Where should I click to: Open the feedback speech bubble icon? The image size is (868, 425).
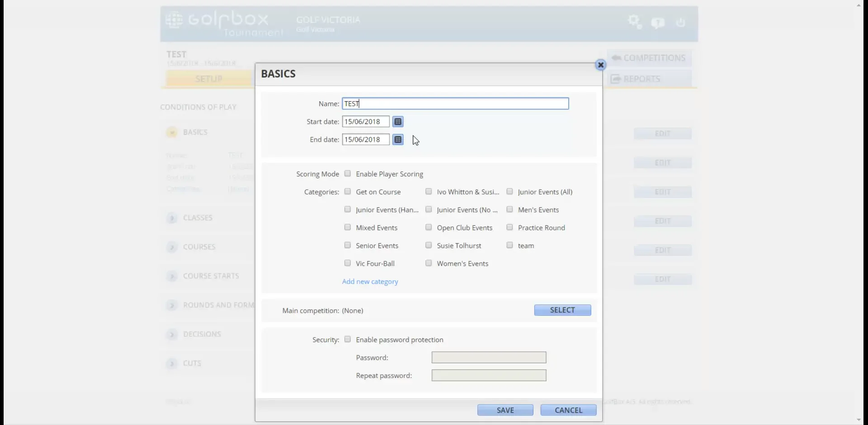[658, 23]
